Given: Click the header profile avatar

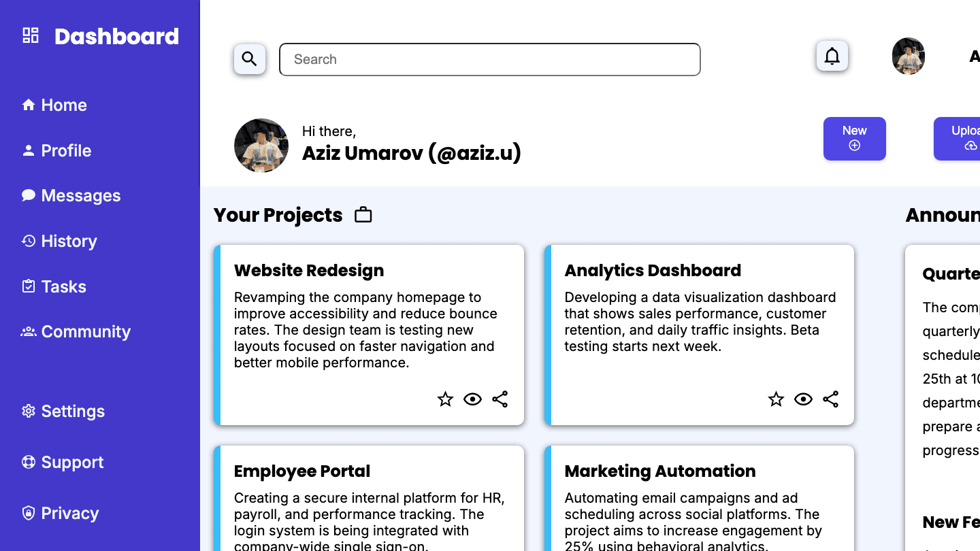Looking at the screenshot, I should coord(909,56).
